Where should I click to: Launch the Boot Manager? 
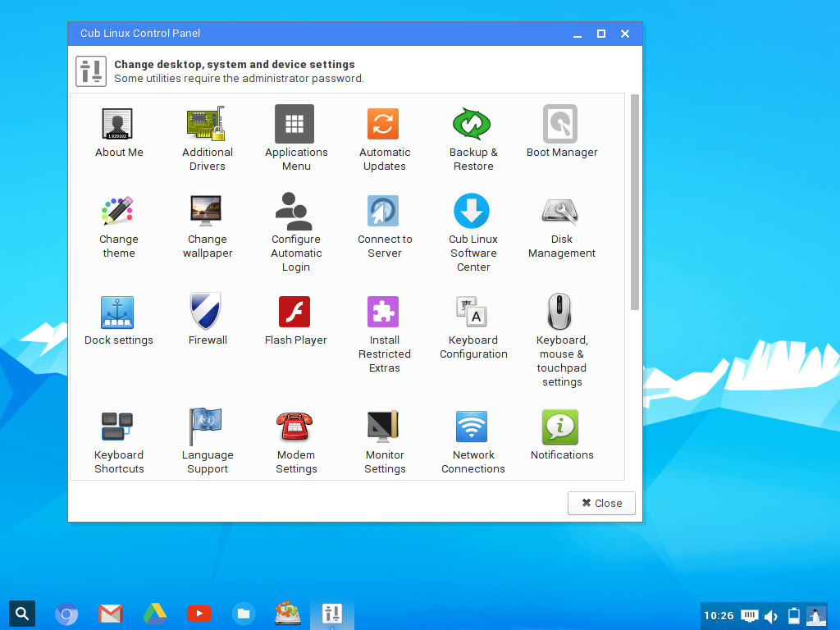[x=561, y=129]
